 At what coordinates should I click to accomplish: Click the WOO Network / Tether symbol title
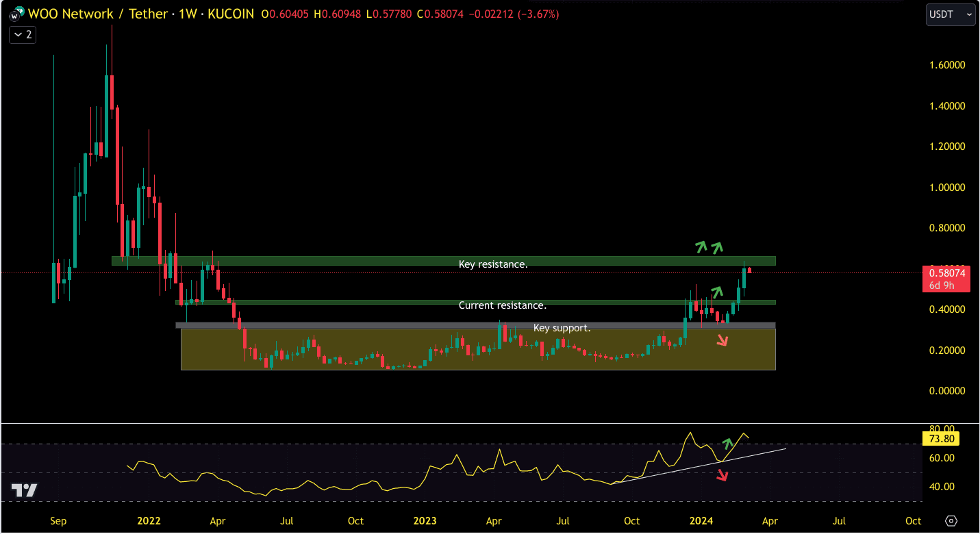pyautogui.click(x=99, y=14)
